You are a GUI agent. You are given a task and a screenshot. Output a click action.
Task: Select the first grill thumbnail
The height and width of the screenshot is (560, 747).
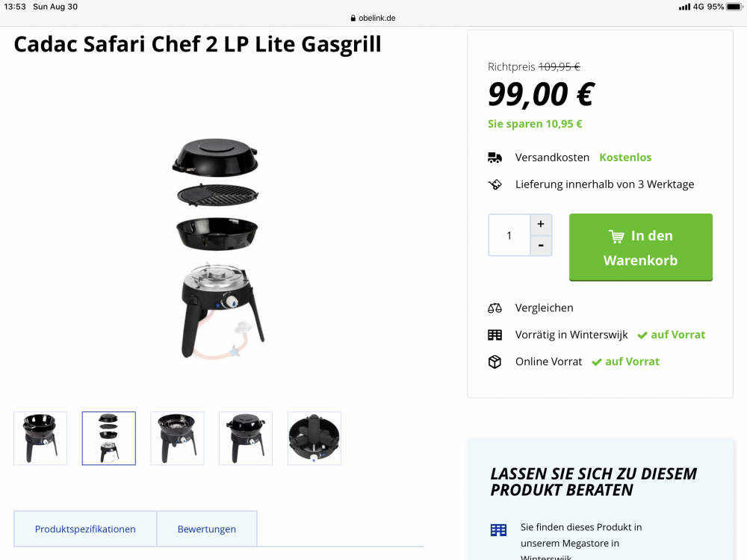point(40,438)
